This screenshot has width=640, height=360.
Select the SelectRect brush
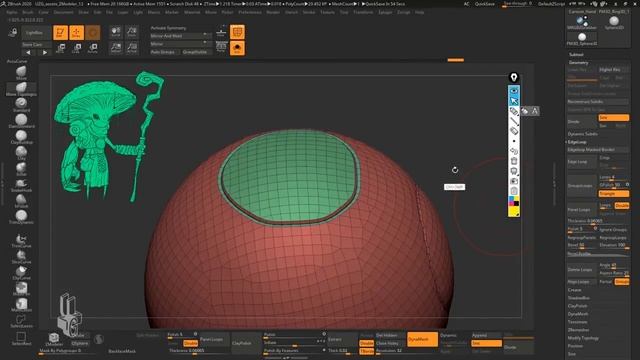pos(21,338)
